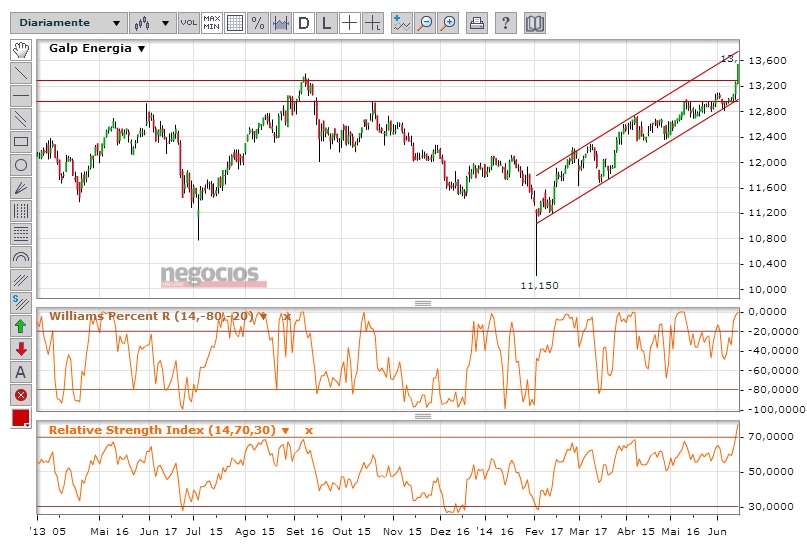Toggle the chart grid icon

[x=235, y=23]
